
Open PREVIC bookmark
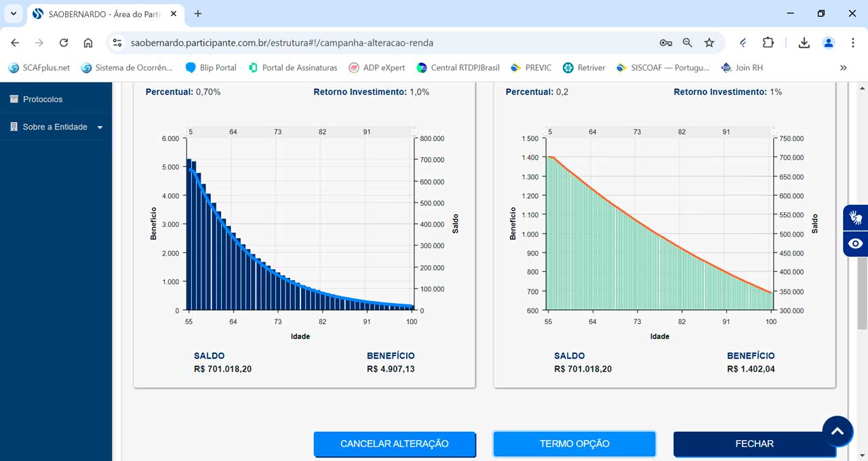pyautogui.click(x=531, y=68)
